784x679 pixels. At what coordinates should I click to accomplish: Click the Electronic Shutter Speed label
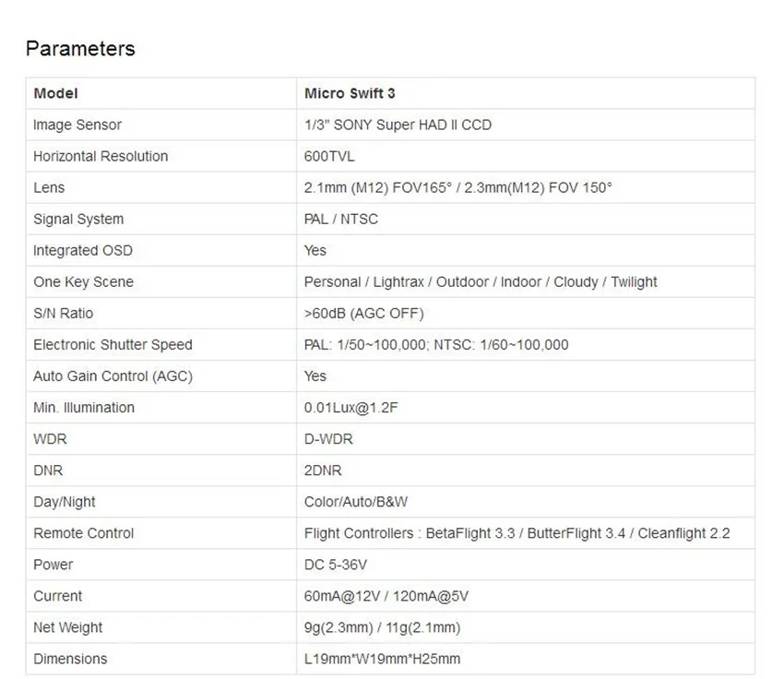[x=113, y=345]
